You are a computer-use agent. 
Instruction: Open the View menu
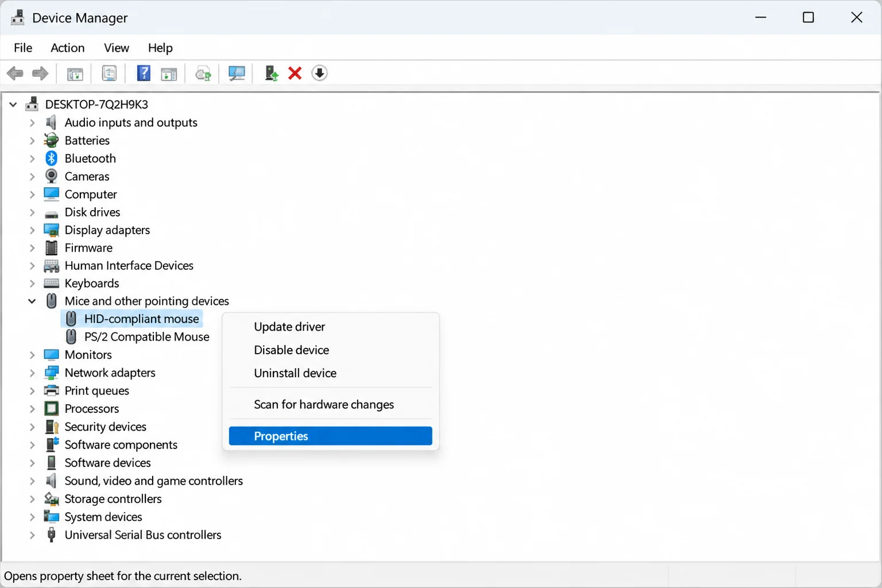116,48
